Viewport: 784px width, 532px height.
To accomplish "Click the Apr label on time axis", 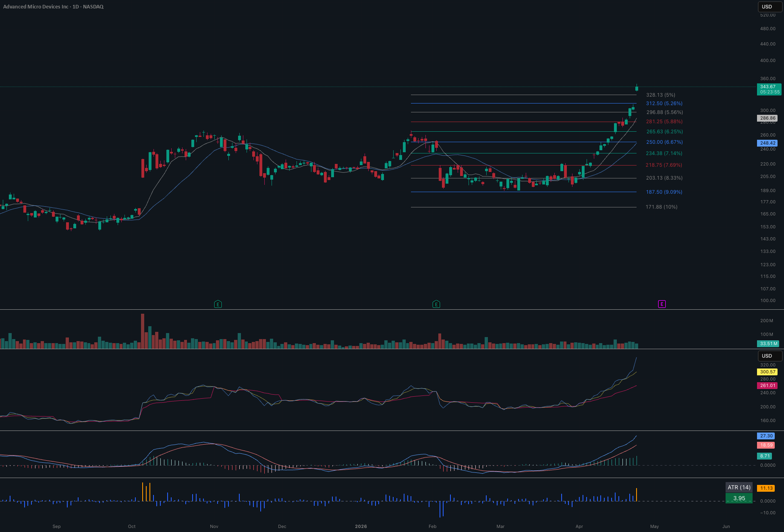I will coord(579,526).
